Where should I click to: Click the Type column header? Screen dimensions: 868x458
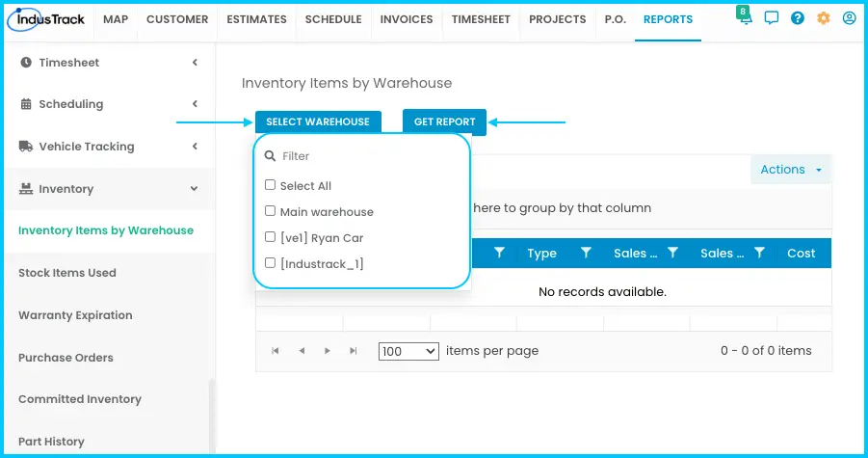pyautogui.click(x=540, y=253)
